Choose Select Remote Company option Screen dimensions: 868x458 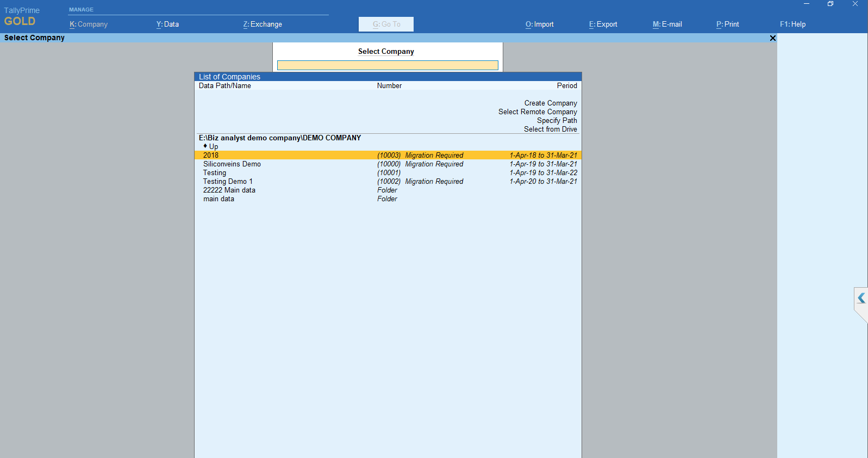click(538, 112)
